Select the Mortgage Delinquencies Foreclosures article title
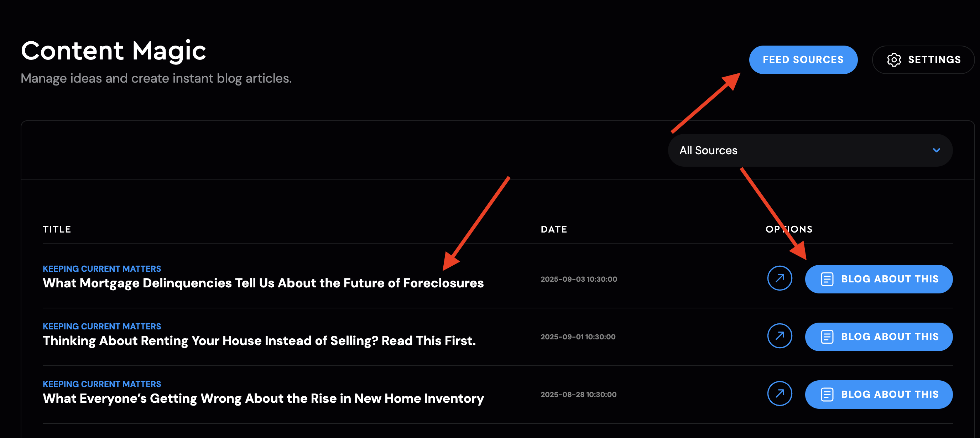980x438 pixels. tap(263, 283)
